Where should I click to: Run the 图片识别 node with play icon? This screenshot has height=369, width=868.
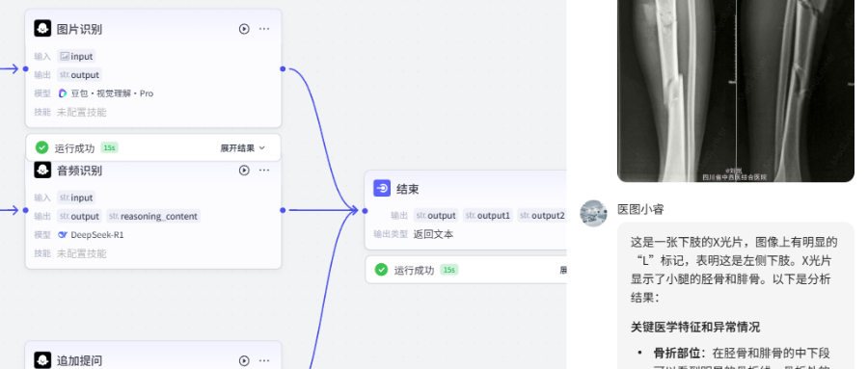(244, 29)
